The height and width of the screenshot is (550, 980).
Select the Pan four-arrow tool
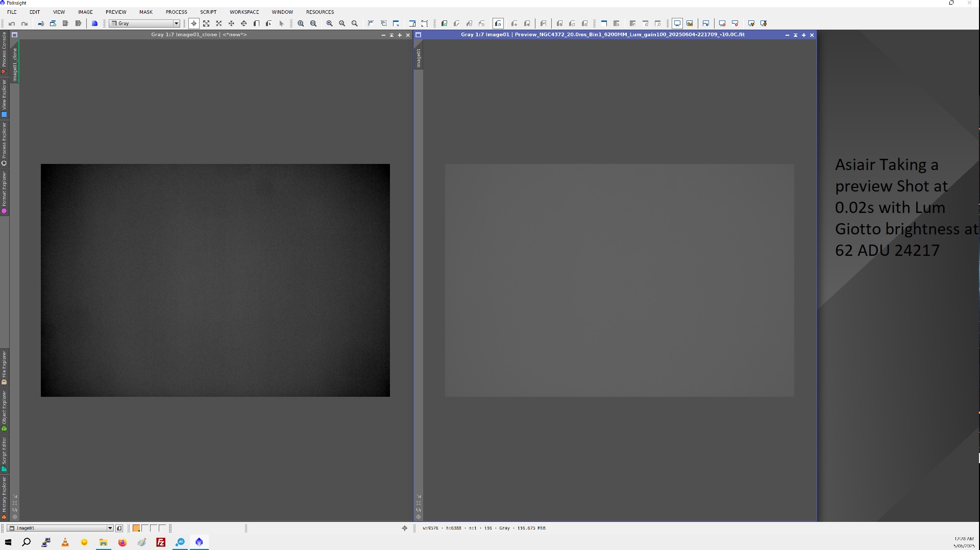[231, 23]
